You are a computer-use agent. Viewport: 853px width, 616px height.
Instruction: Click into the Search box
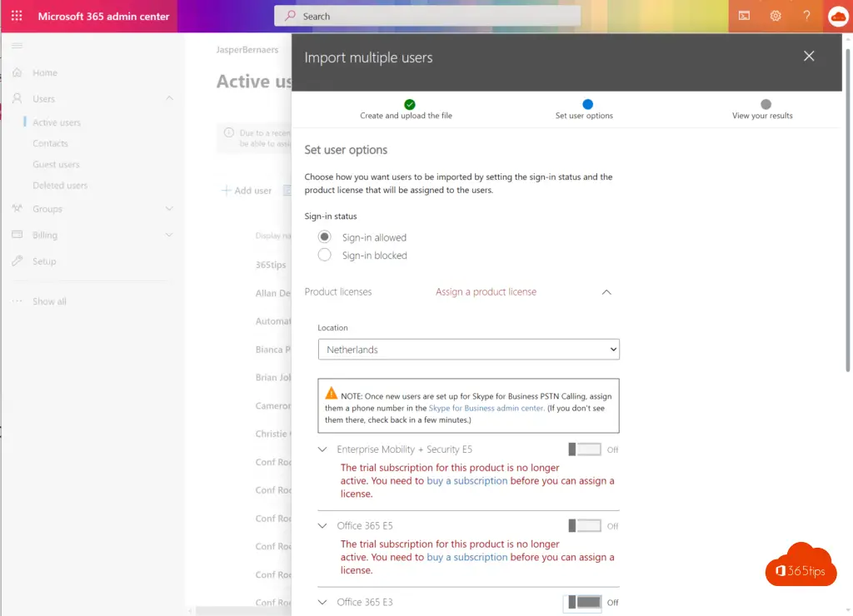tap(427, 17)
